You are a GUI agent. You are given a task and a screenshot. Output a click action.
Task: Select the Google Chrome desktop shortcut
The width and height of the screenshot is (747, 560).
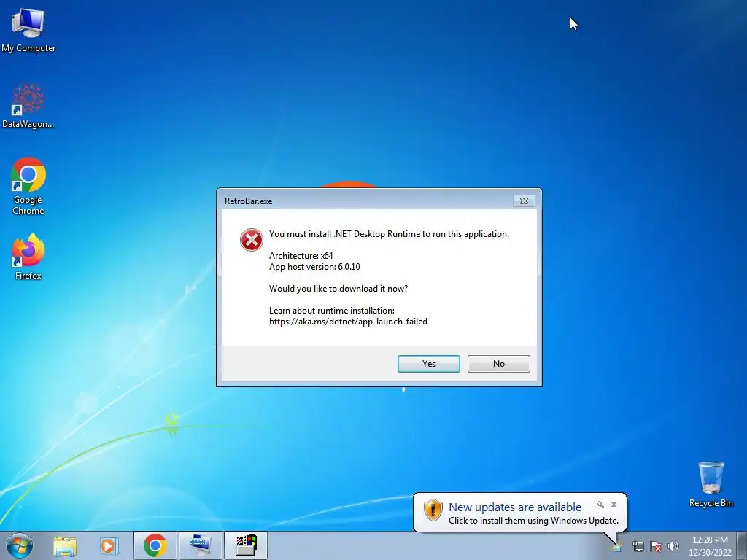tap(28, 186)
